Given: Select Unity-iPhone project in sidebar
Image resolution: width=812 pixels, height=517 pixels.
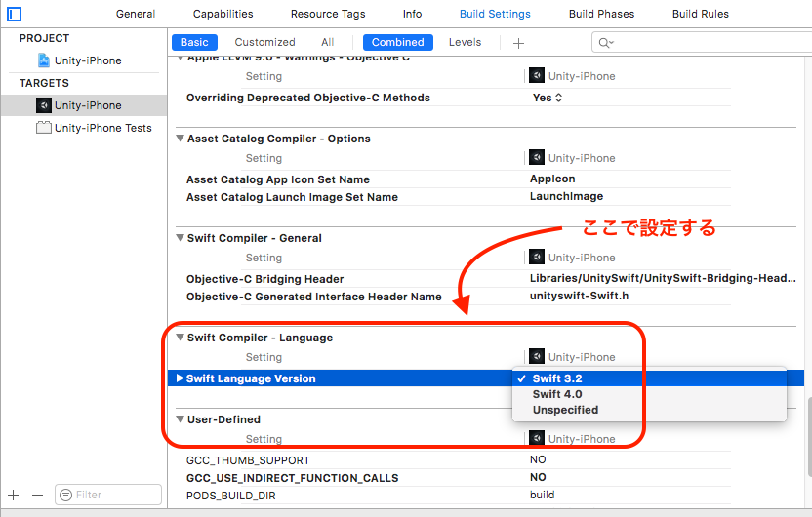Looking at the screenshot, I should (88, 60).
